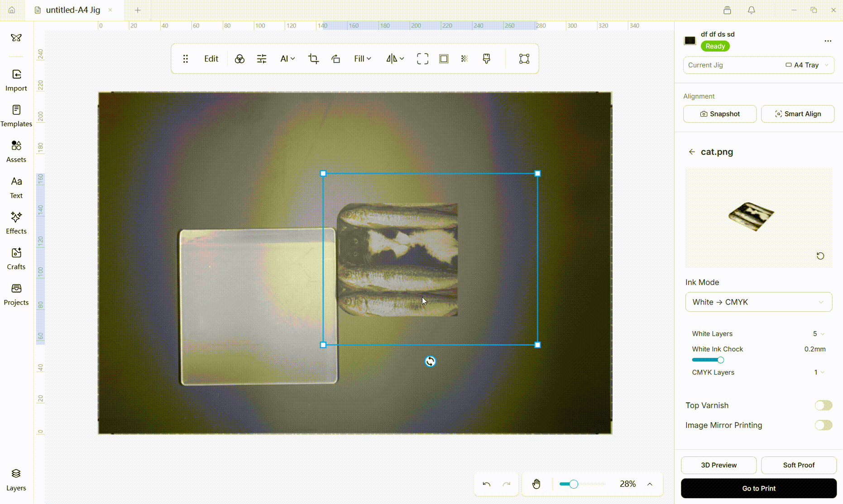Toggle Top Varnish switch
Viewport: 843px width, 504px height.
pos(824,405)
